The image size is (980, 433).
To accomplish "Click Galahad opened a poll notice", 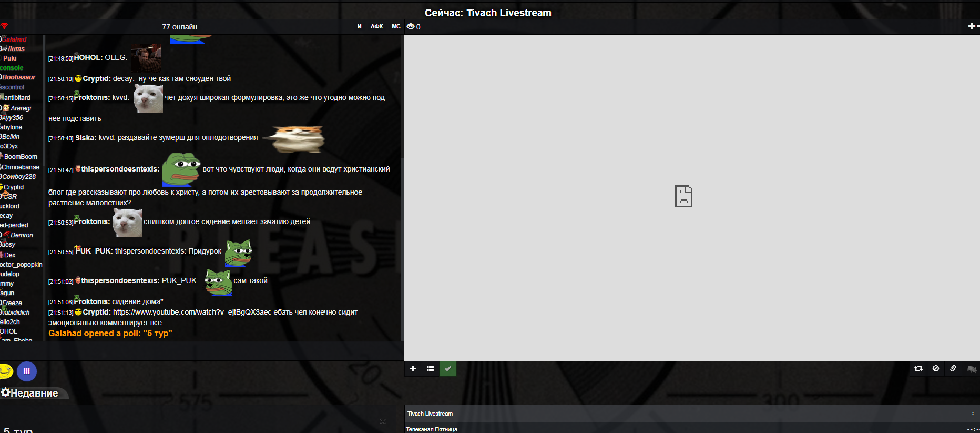I will (110, 333).
